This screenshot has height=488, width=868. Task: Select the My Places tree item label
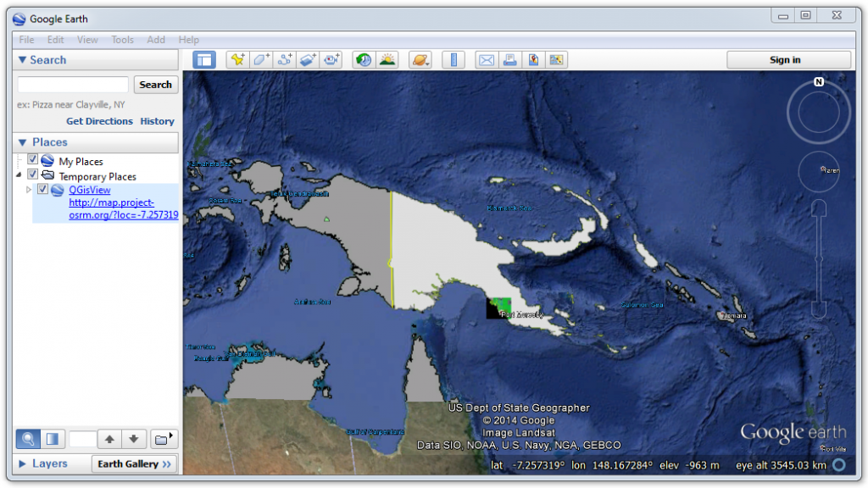click(81, 162)
